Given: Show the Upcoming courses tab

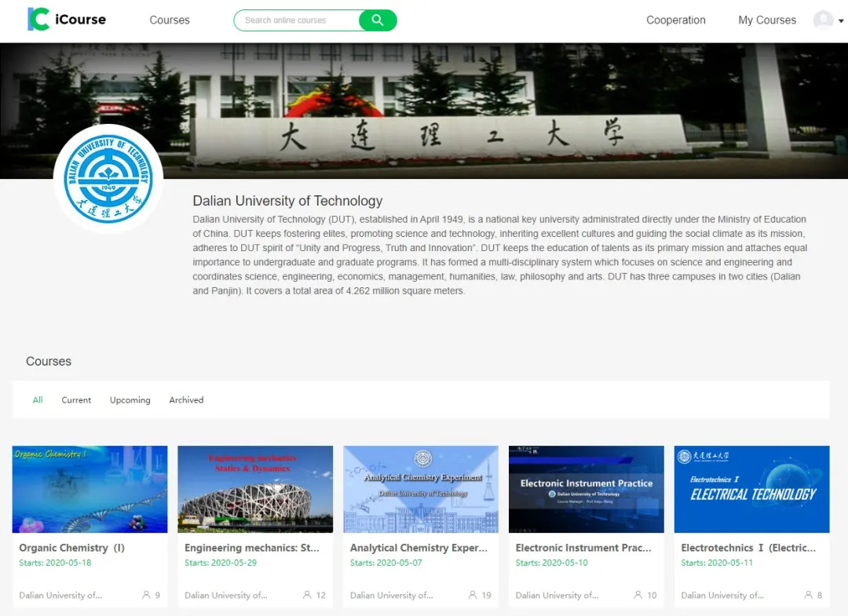Looking at the screenshot, I should pyautogui.click(x=130, y=400).
